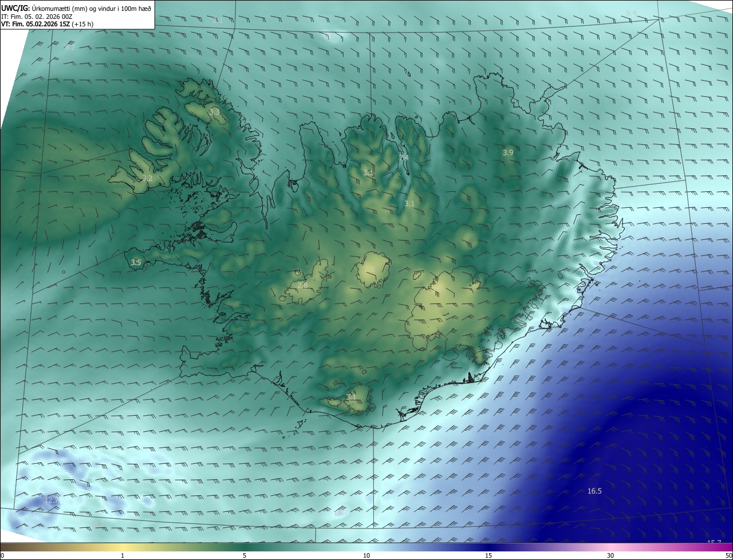The width and height of the screenshot is (733, 560).
Task: Click the 10.7 value over the ocean
Action: click(341, 514)
